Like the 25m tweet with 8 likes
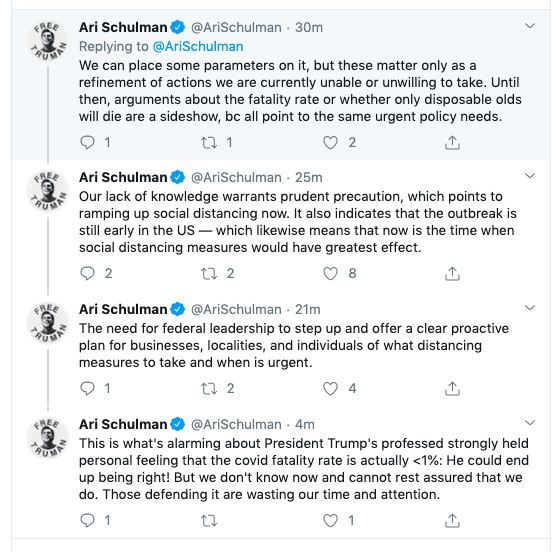The width and height of the screenshot is (557, 552). pyautogui.click(x=330, y=273)
